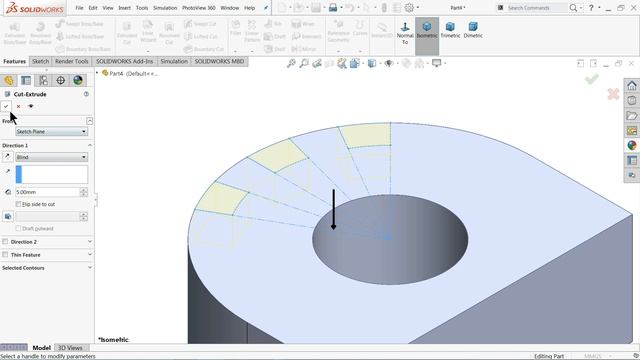Click the Options gear icon
The image size is (640, 360).
click(409, 8)
